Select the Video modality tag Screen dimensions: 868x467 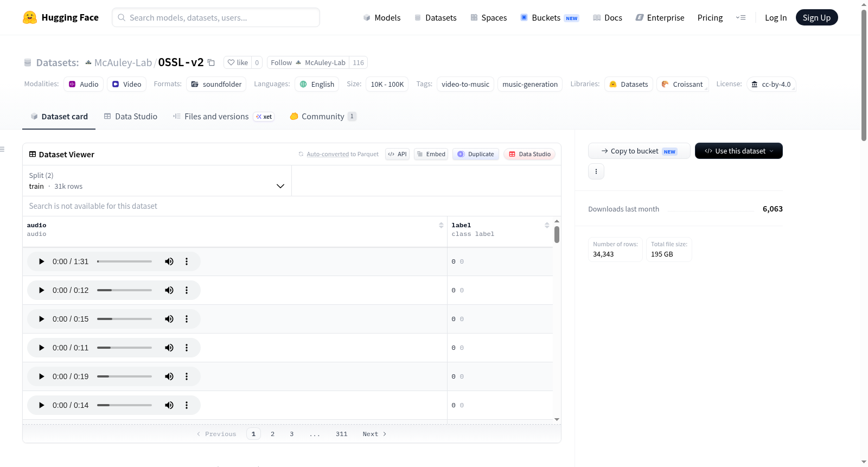126,84
